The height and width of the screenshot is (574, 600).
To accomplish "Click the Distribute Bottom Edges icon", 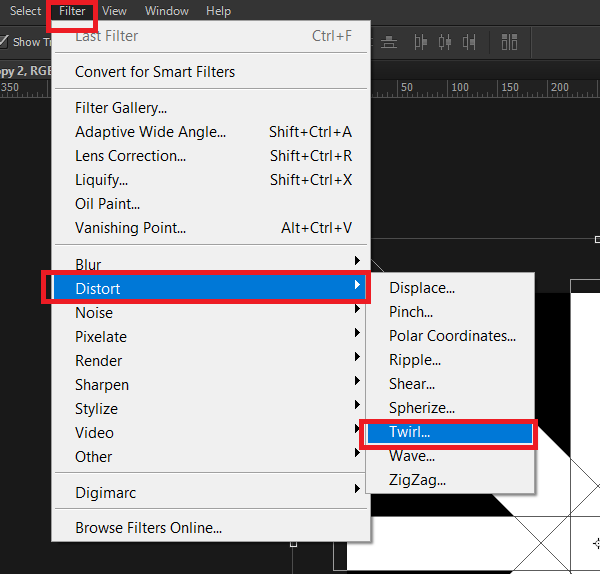I will point(389,42).
